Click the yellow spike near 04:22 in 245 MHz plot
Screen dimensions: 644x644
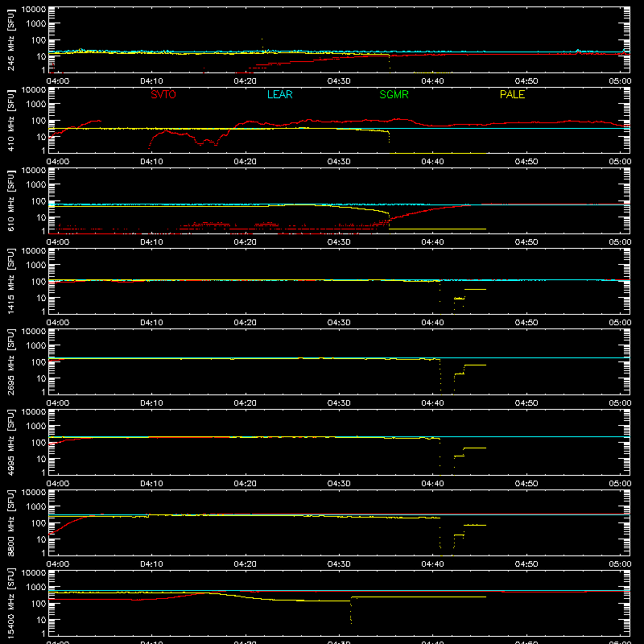click(262, 45)
